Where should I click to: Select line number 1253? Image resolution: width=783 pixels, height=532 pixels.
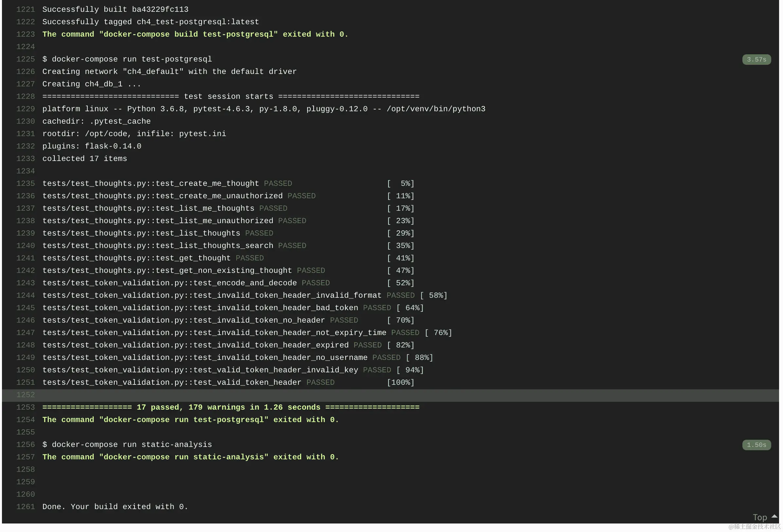[x=26, y=407]
